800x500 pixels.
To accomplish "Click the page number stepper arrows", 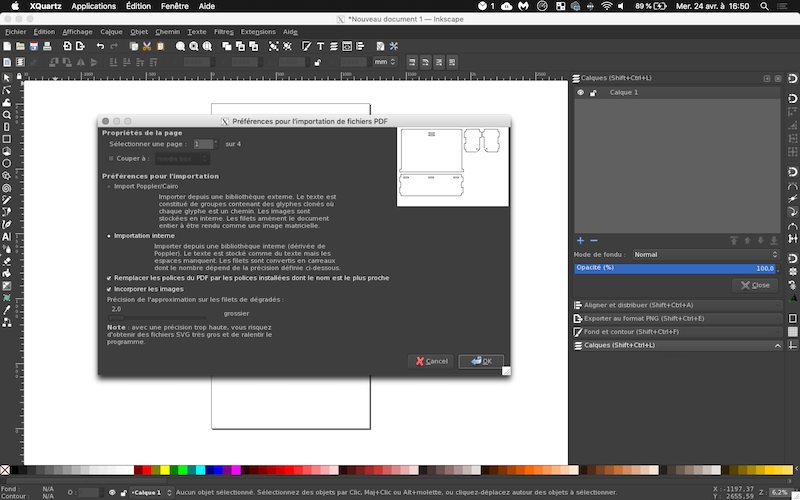I will point(216,144).
